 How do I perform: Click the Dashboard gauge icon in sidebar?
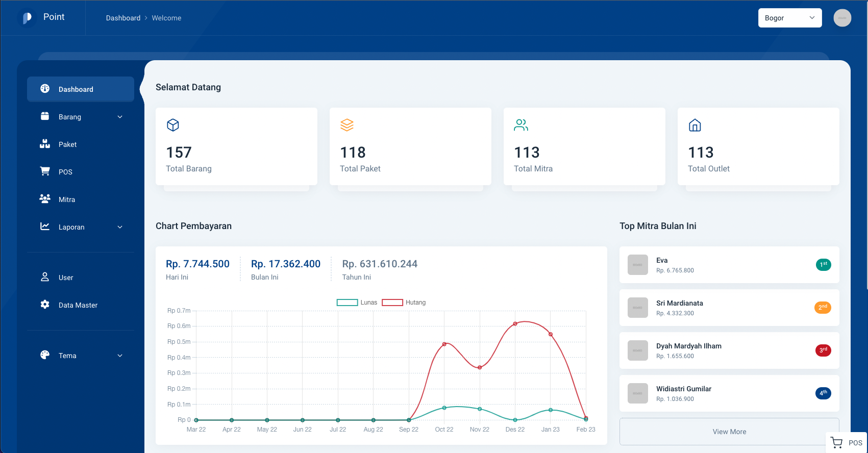coord(45,89)
